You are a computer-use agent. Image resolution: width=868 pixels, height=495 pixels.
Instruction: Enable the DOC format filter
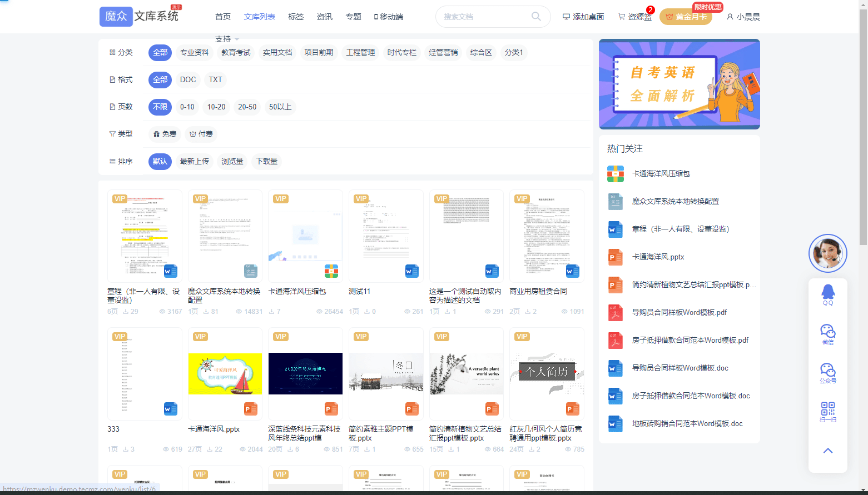pyautogui.click(x=187, y=79)
